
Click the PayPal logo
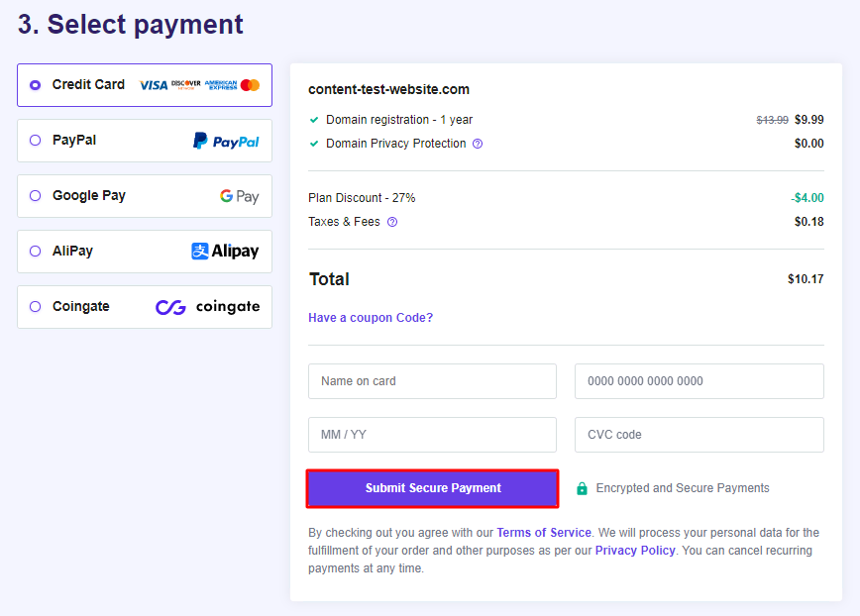[226, 141]
